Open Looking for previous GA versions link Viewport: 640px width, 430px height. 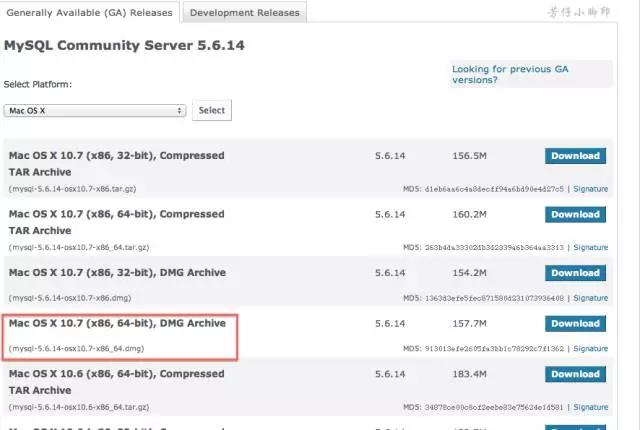(x=510, y=74)
